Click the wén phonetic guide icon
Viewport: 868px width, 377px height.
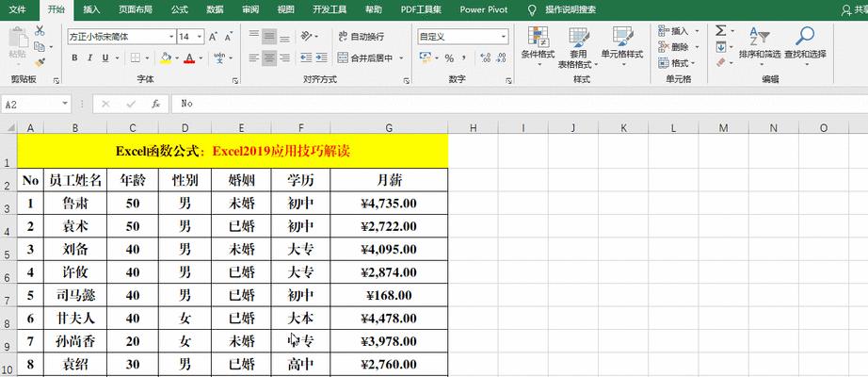point(219,57)
